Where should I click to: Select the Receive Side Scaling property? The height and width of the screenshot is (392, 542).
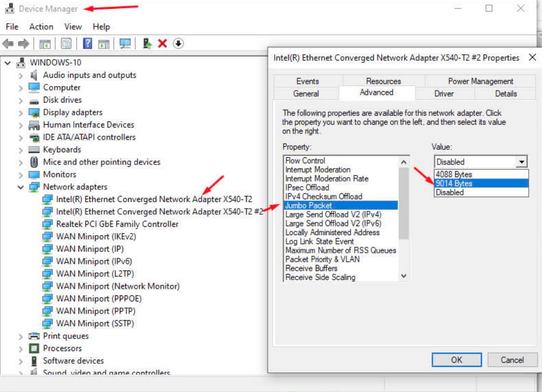point(341,277)
